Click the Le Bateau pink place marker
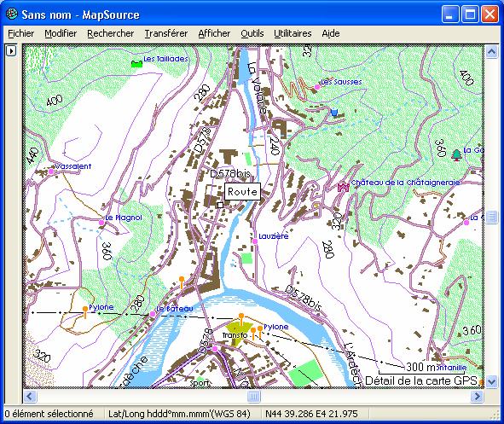Viewport: 504px width, 424px height. pos(153,314)
